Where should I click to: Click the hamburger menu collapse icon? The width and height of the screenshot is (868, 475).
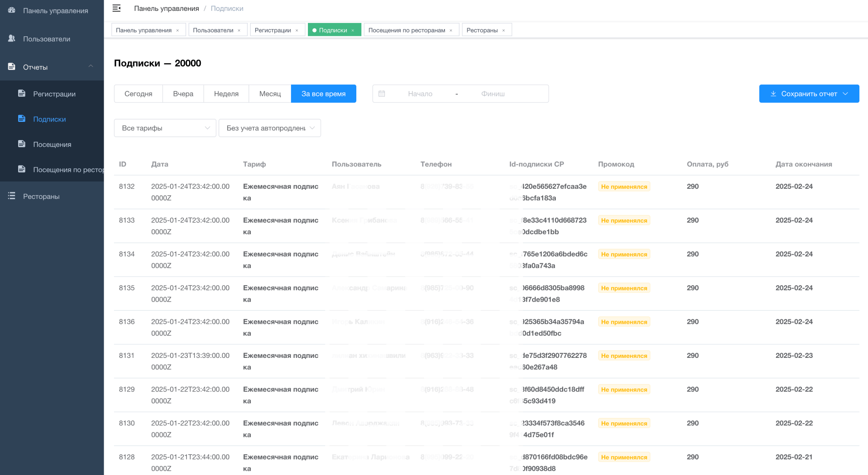[117, 8]
